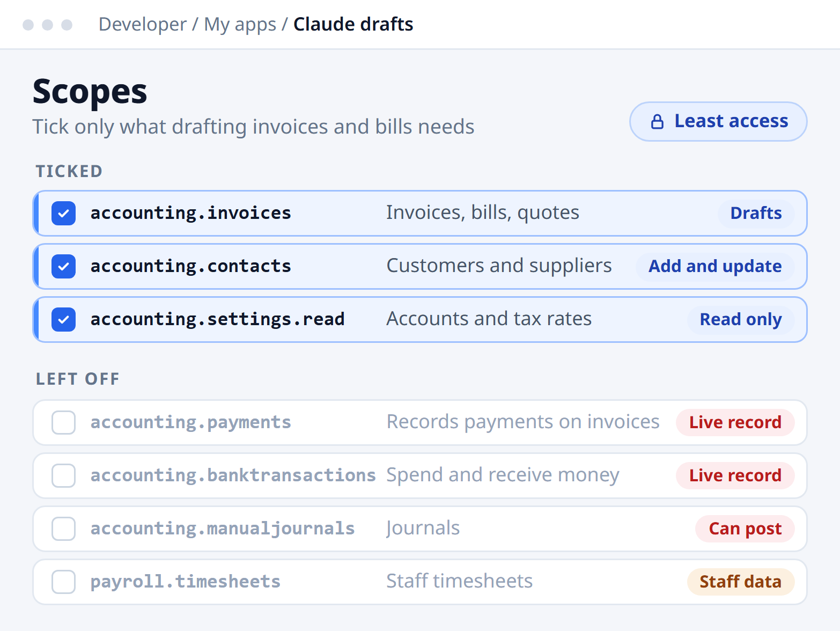This screenshot has width=840, height=631.
Task: Click the accounting.manualjournals scope name
Action: tap(223, 529)
